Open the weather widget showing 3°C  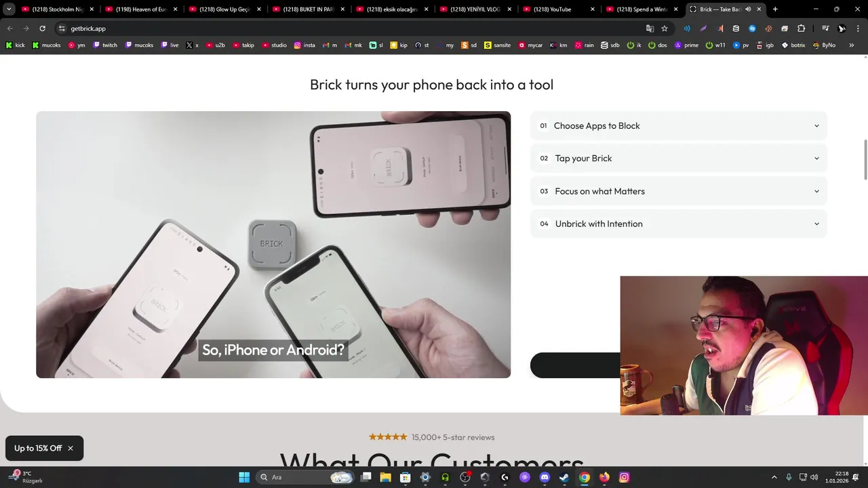coord(27,477)
